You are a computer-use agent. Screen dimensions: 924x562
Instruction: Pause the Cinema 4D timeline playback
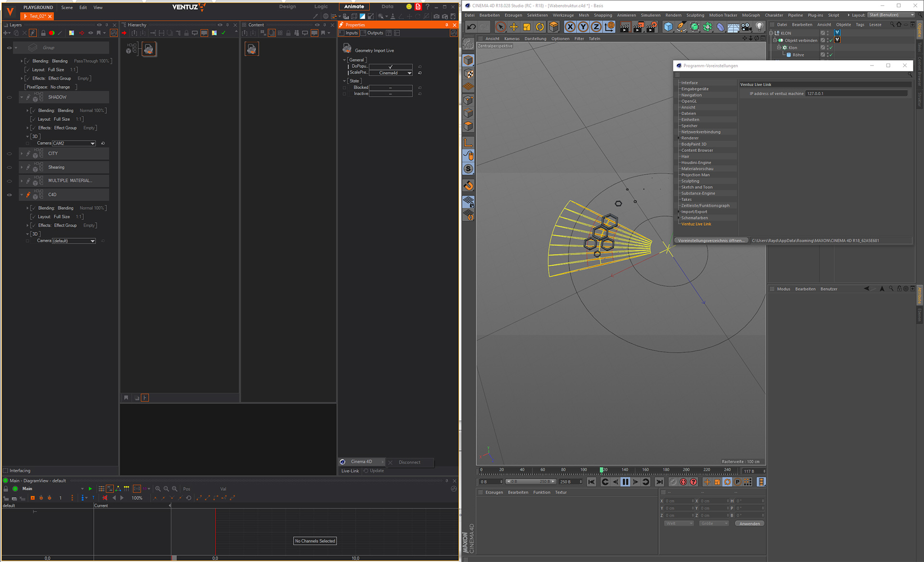pyautogui.click(x=625, y=482)
